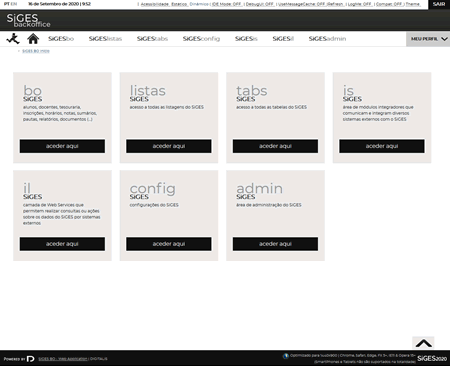Toggle UseMessageCache OFF setting
450x366 pixels.
pyautogui.click(x=302, y=4)
